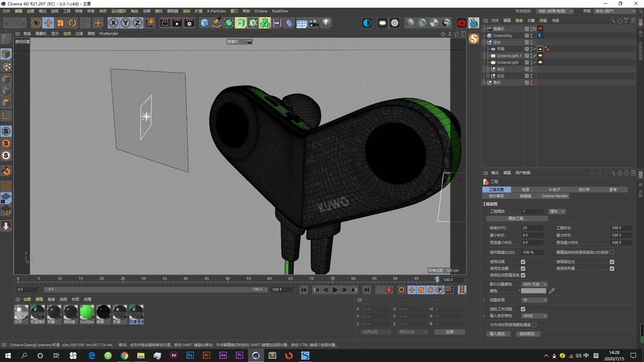Viewport: 644px width, 362px height.
Task: Open the RealFlow menu
Action: point(279,11)
